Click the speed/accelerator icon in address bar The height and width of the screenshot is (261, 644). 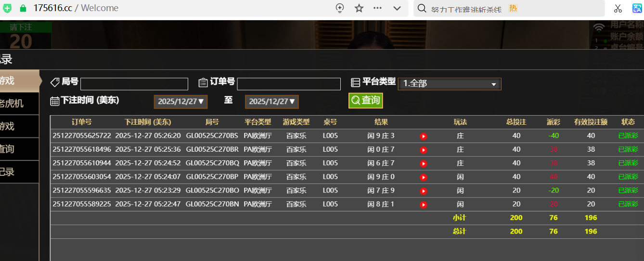pyautogui.click(x=340, y=8)
